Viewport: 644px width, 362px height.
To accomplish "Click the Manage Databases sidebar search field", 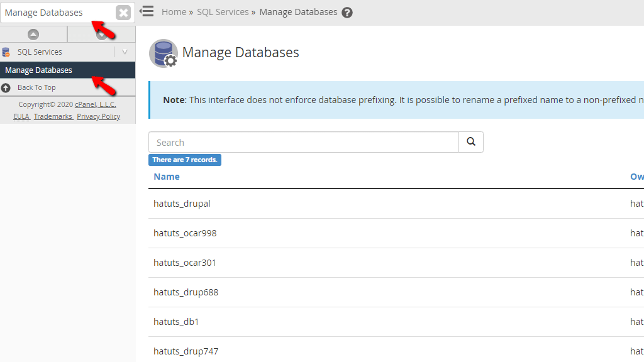I will click(58, 13).
